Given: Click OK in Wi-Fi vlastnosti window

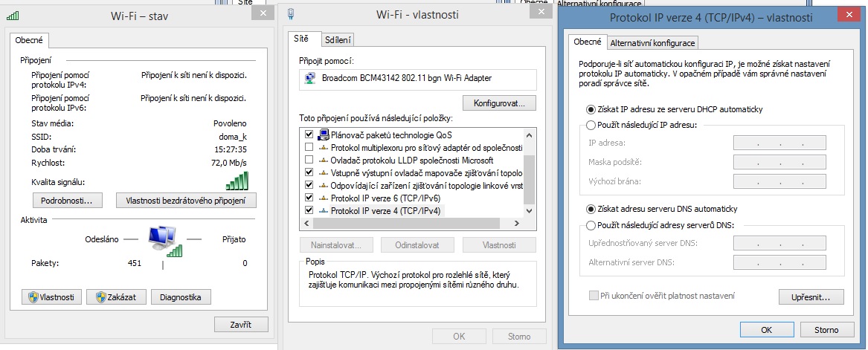Looking at the screenshot, I should coord(459,336).
